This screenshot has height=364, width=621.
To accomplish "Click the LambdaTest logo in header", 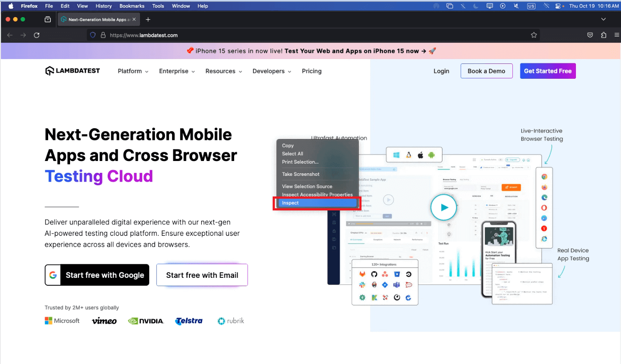I will coord(73,71).
